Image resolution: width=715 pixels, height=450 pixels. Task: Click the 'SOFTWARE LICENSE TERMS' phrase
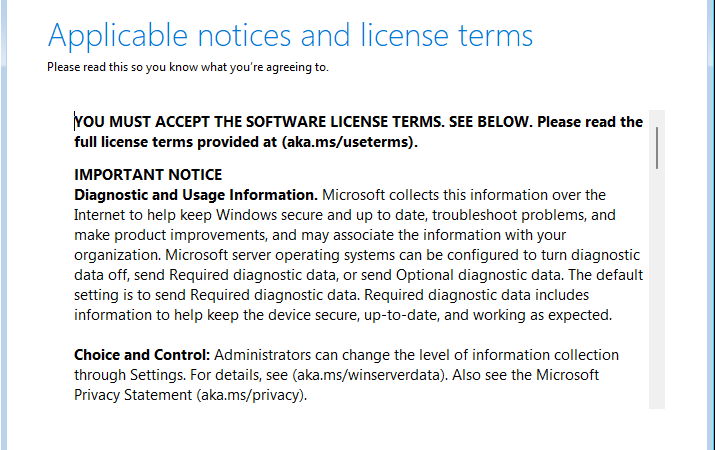point(344,122)
